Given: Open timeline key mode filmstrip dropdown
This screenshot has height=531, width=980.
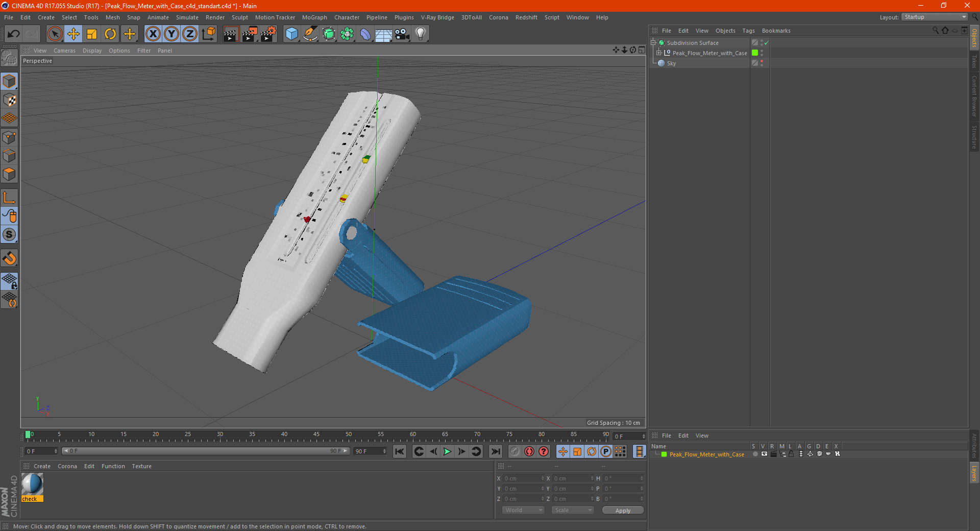Looking at the screenshot, I should (639, 451).
